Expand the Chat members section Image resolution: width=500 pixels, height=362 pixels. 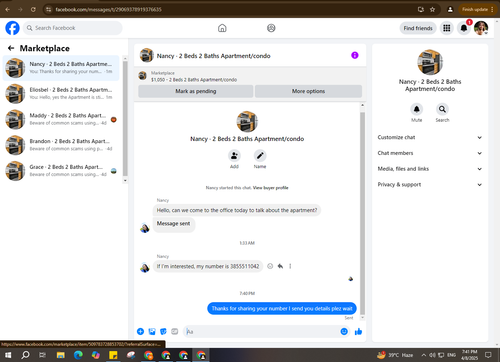point(430,153)
